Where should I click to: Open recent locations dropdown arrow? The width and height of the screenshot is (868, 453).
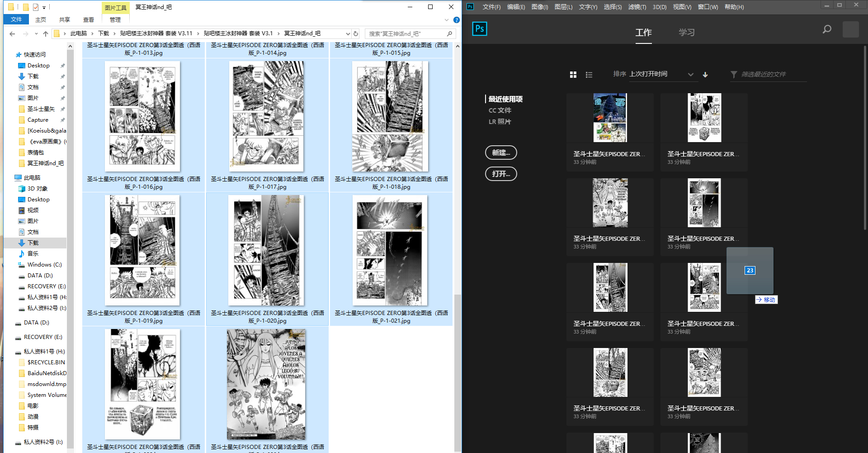[x=36, y=33]
